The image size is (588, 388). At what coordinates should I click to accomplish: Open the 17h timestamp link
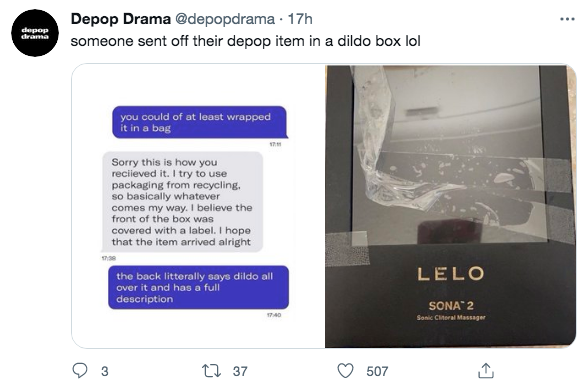pos(300,19)
